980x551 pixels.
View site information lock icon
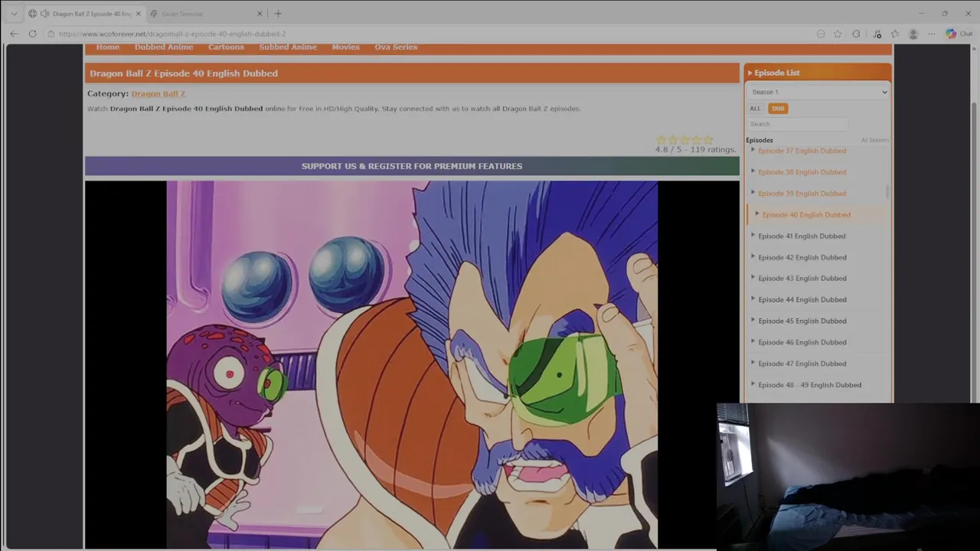click(x=51, y=34)
